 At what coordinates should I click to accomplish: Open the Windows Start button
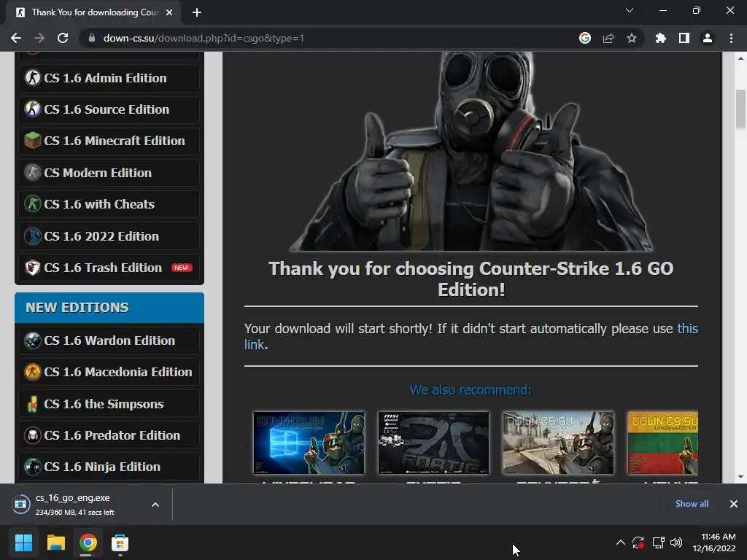23,542
